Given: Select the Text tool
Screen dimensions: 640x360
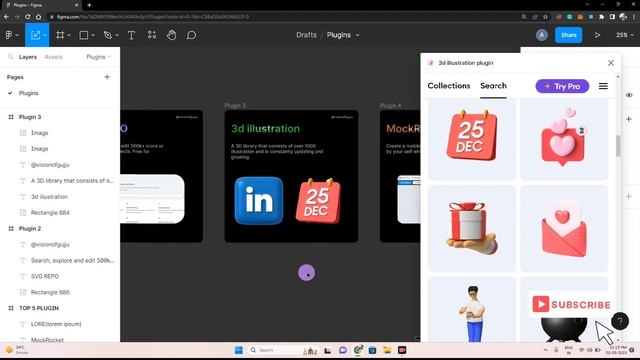Looking at the screenshot, I should 131,35.
